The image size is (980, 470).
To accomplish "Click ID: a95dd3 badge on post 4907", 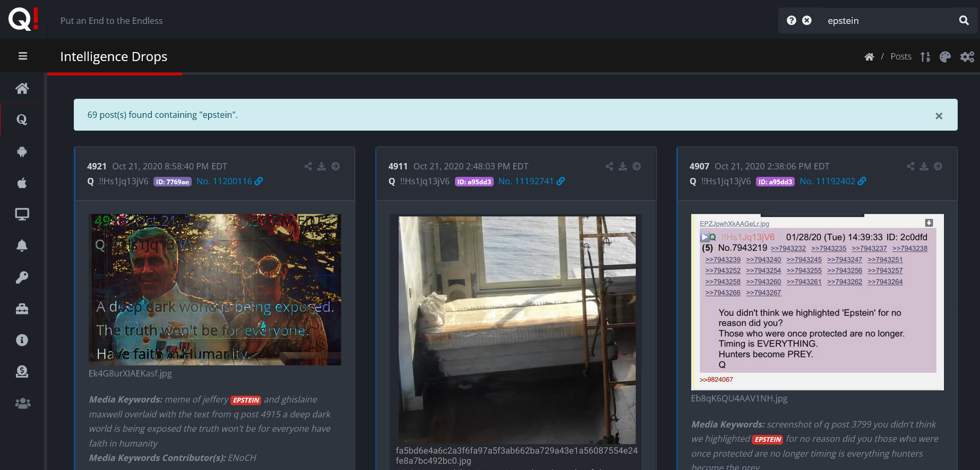I will [775, 182].
